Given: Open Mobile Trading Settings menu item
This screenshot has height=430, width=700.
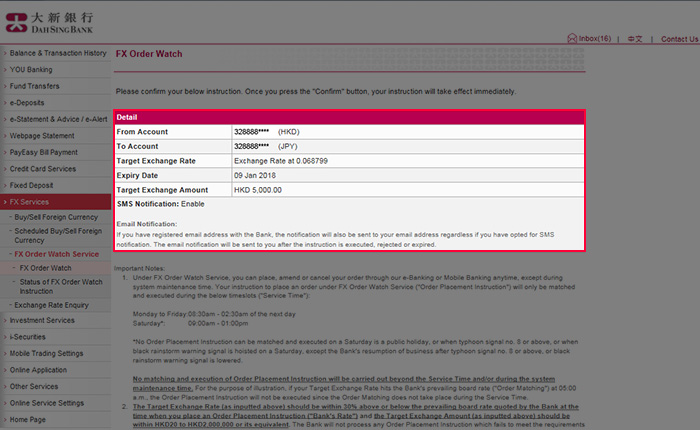Looking at the screenshot, I should [46, 353].
